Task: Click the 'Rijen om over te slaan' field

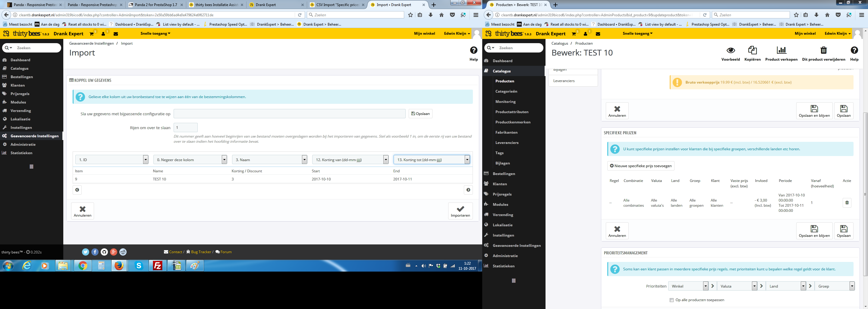Action: (x=185, y=128)
